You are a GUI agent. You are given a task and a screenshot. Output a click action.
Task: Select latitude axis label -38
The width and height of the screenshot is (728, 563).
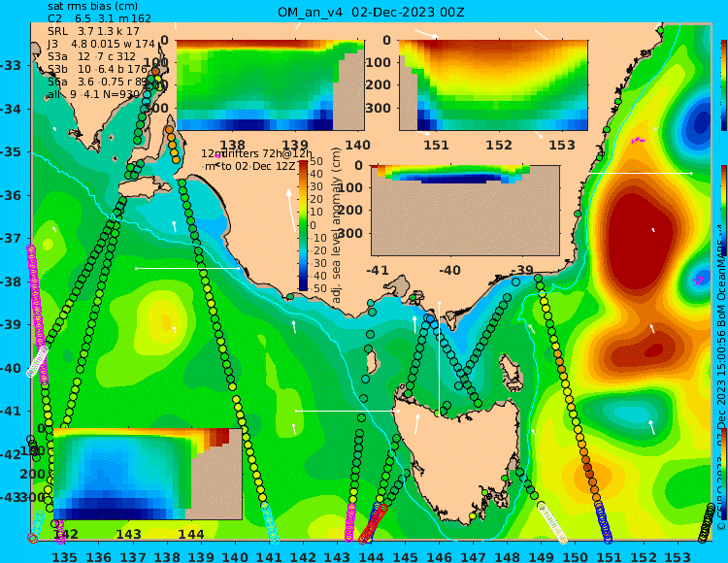coord(11,281)
